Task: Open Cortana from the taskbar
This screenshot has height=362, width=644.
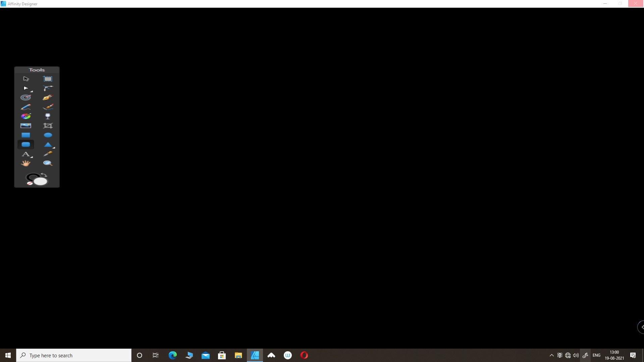Action: coord(140,355)
